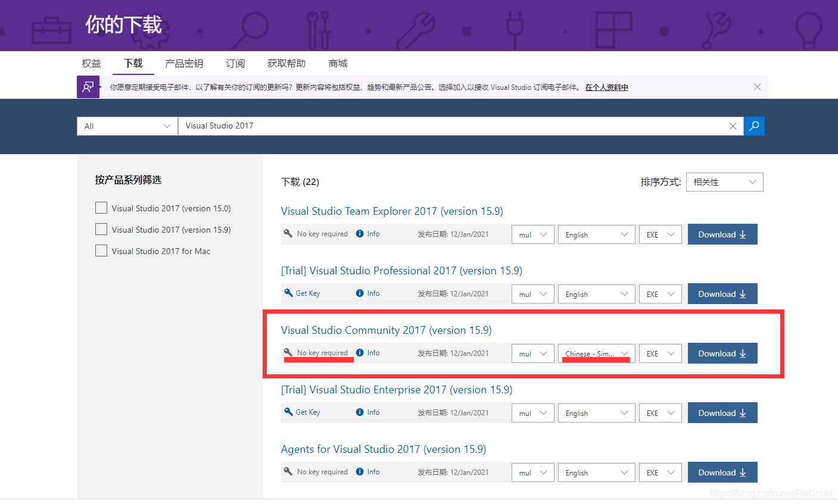
Task: Open mul dropdown for Enterprise 2017 trial
Action: point(533,413)
